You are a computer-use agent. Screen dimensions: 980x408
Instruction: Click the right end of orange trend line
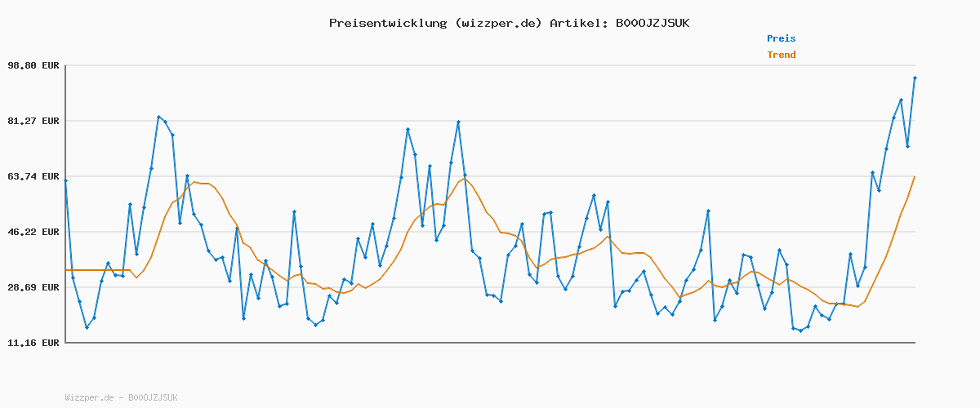click(x=915, y=176)
